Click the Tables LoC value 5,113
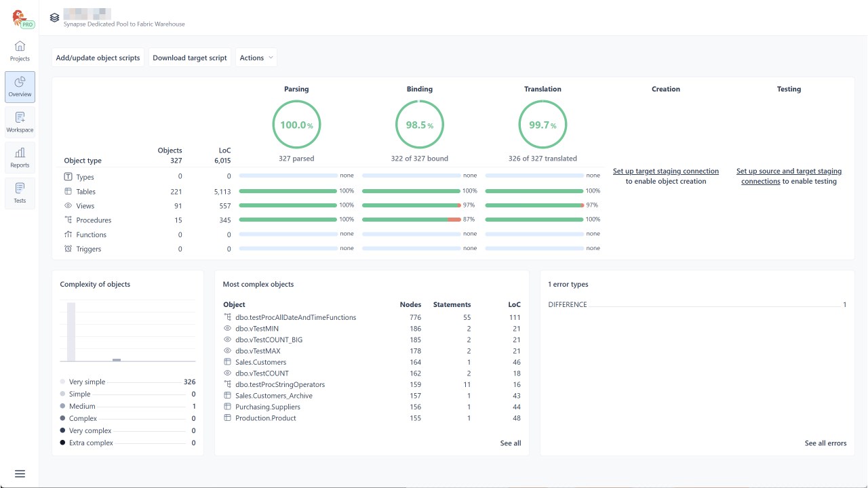Image resolution: width=868 pixels, height=488 pixels. pyautogui.click(x=222, y=192)
